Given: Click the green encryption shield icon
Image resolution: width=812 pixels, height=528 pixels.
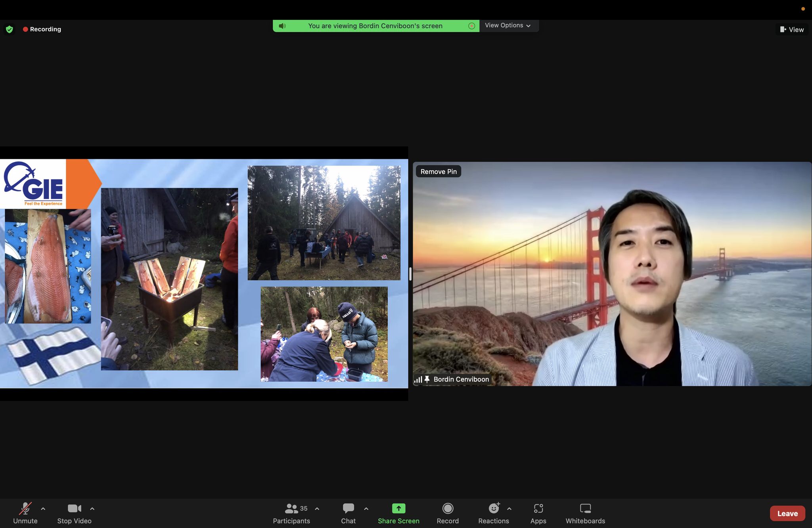Looking at the screenshot, I should click(10, 29).
